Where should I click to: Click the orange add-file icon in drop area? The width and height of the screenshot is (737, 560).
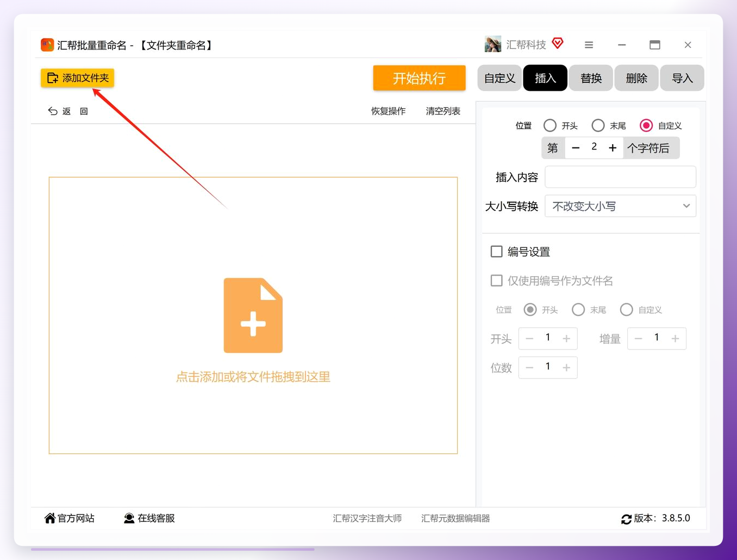tap(253, 315)
